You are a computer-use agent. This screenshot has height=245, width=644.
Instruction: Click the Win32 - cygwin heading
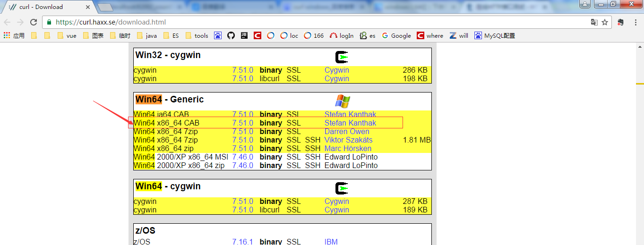click(x=168, y=55)
